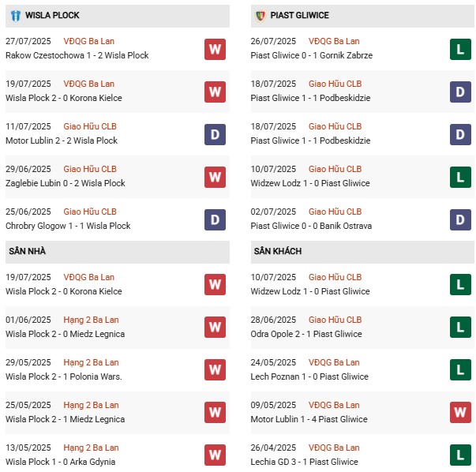The width and height of the screenshot is (476, 472).
Task: Open VĐQG Ba Lan link dated 27/07/2025
Action: pyautogui.click(x=89, y=41)
